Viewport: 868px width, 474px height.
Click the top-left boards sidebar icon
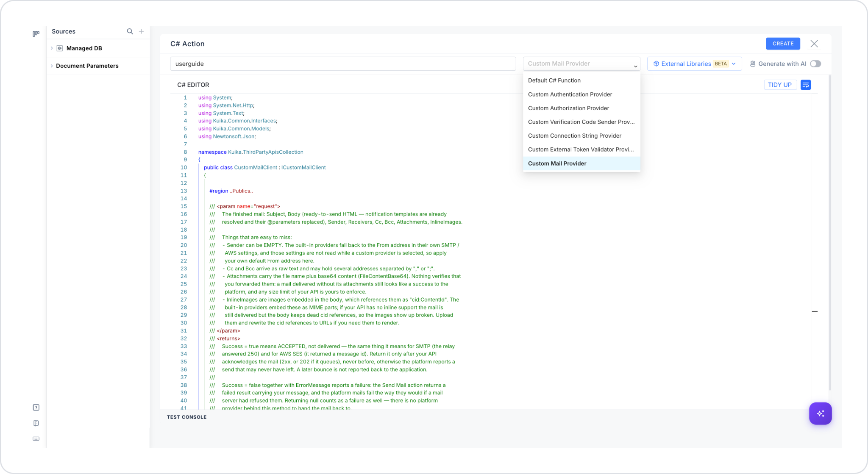pos(36,34)
